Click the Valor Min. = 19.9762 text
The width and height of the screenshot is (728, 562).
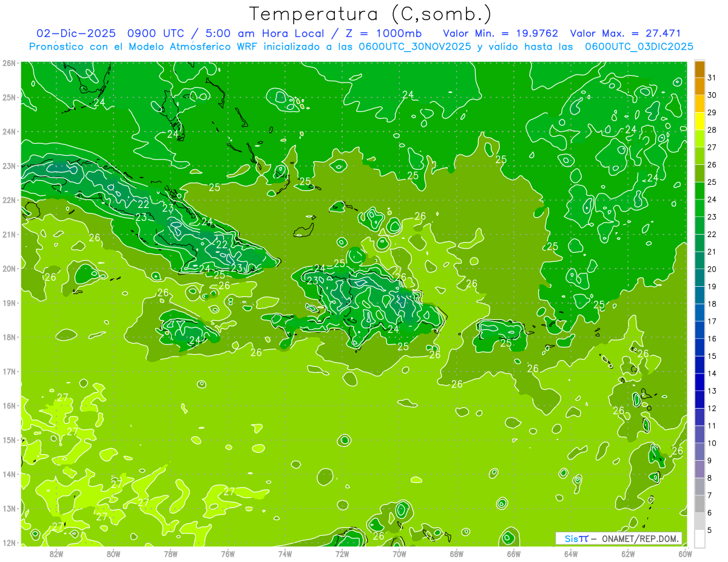(x=500, y=33)
